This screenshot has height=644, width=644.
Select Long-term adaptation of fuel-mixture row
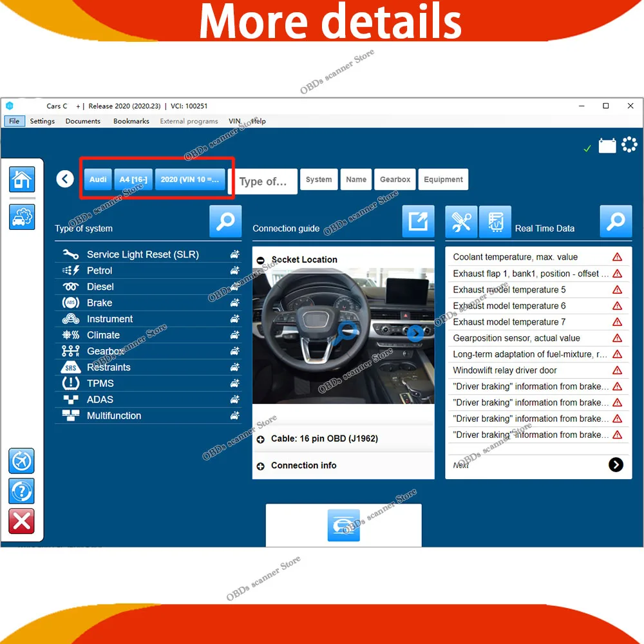pyautogui.click(x=538, y=354)
